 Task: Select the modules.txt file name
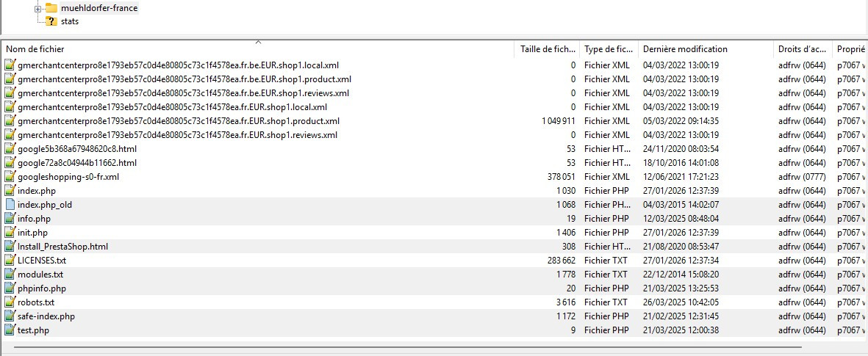(x=40, y=275)
